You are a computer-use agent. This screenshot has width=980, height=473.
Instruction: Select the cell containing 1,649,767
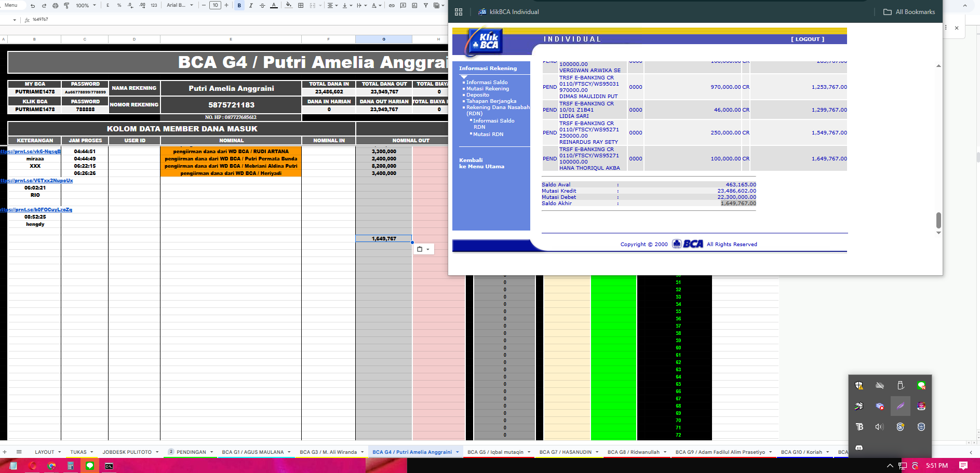click(384, 238)
